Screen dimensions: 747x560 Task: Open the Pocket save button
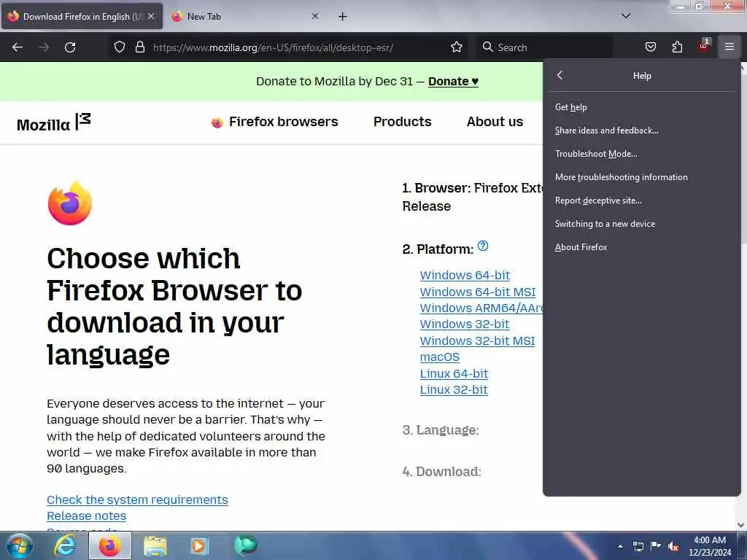[x=650, y=47]
